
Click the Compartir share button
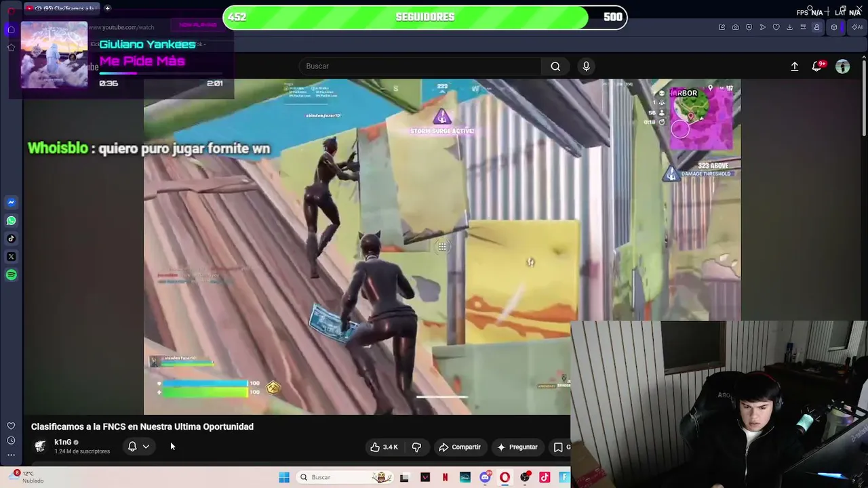(460, 447)
